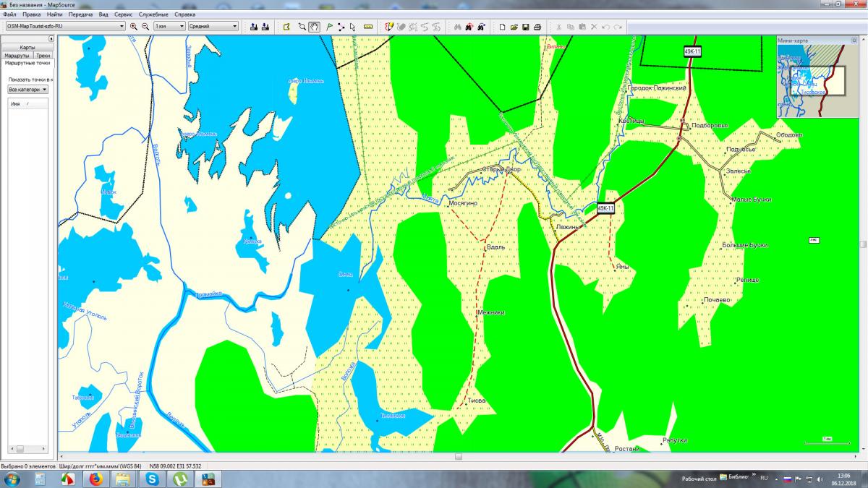Open the 1 км scale dropdown
This screenshot has height=488, width=868.
tap(169, 27)
